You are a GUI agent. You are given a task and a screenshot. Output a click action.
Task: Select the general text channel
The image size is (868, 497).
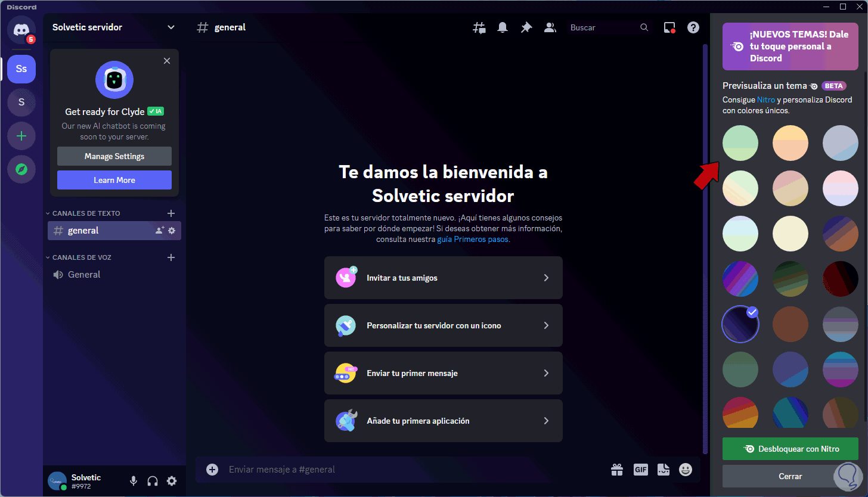(x=114, y=231)
